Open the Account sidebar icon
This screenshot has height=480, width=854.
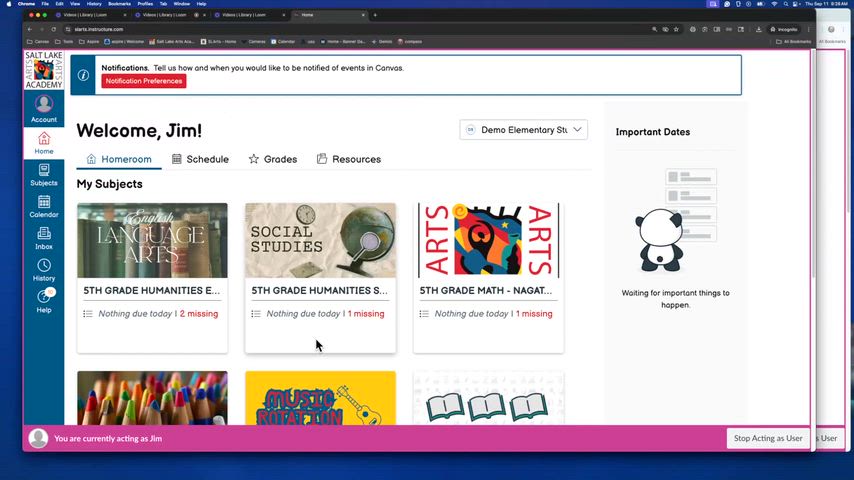(x=43, y=108)
